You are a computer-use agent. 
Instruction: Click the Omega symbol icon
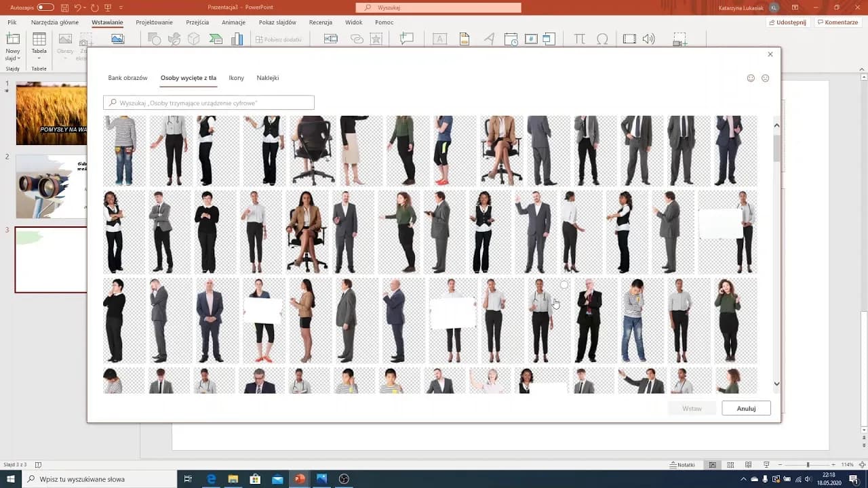pyautogui.click(x=601, y=39)
